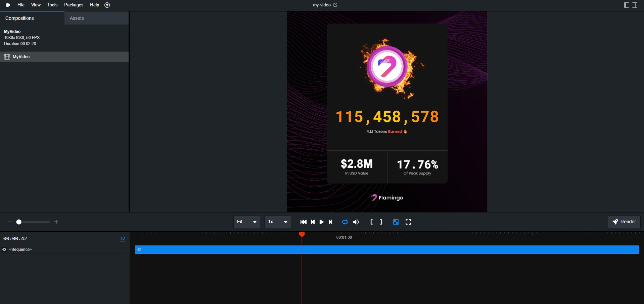Screen dimensions: 644x304
Task: Click the 00:00.42 timecode display
Action: click(15, 238)
